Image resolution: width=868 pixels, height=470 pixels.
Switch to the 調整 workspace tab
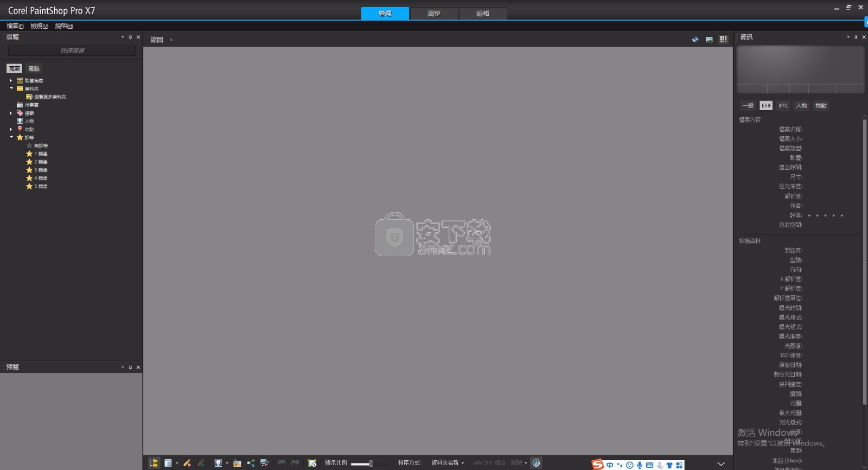434,14
